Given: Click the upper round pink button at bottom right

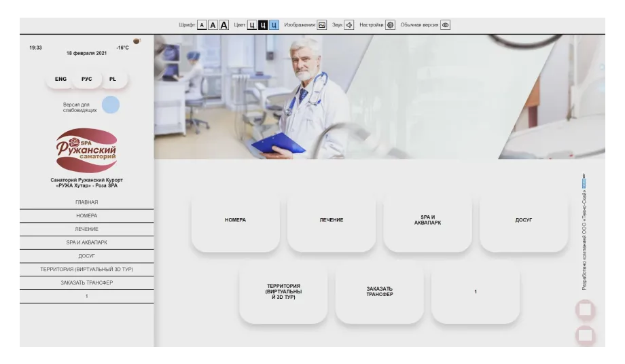Looking at the screenshot, I should point(585,310).
